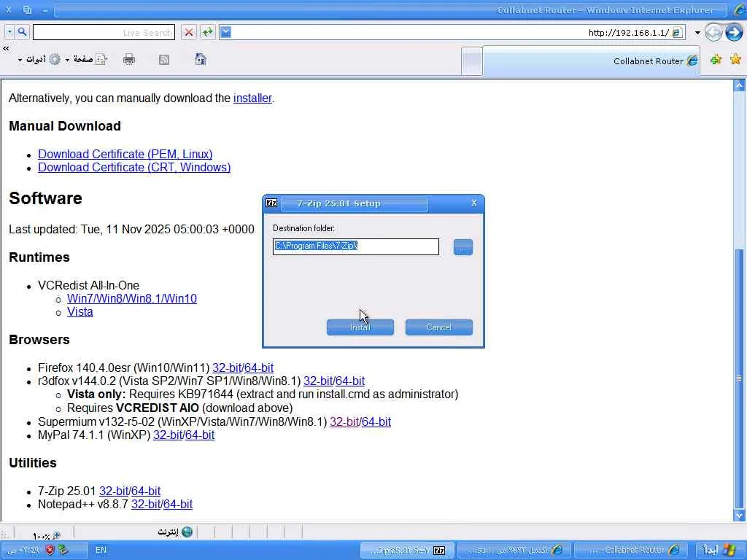The height and width of the screenshot is (560, 747).
Task: Click the Live Search input box
Action: [104, 32]
